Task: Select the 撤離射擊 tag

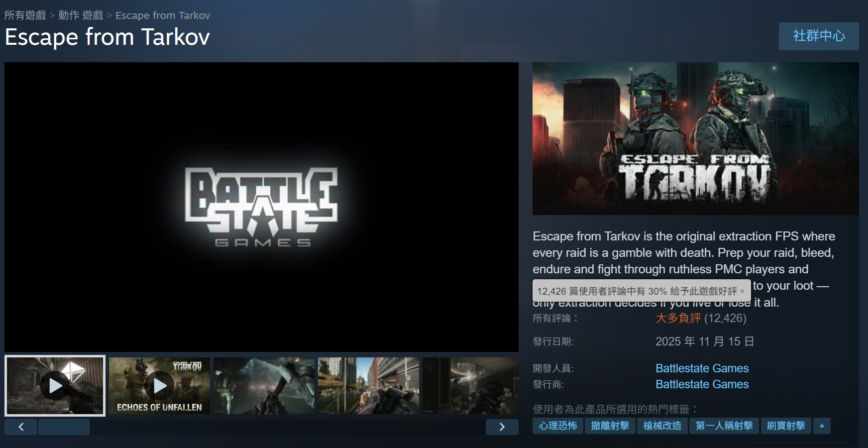Action: point(610,426)
